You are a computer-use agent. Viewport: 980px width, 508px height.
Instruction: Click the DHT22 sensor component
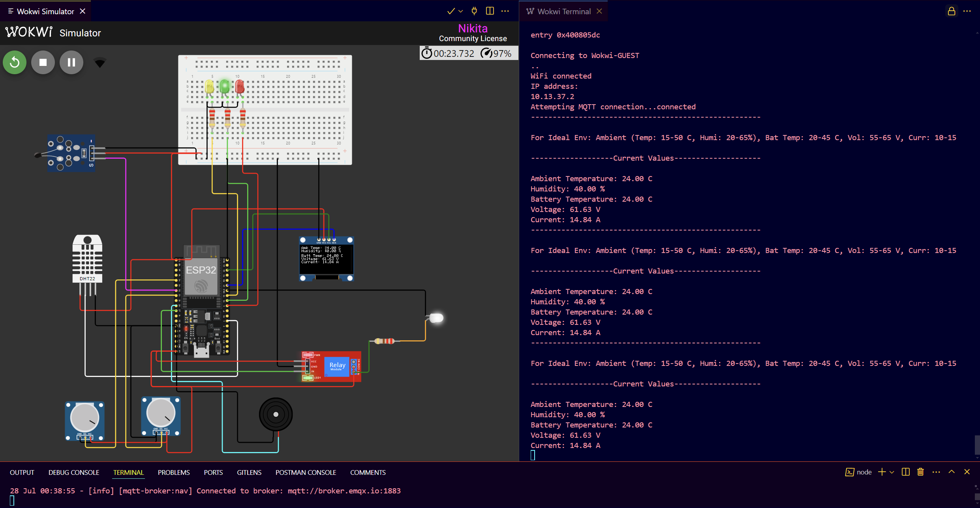(x=87, y=259)
